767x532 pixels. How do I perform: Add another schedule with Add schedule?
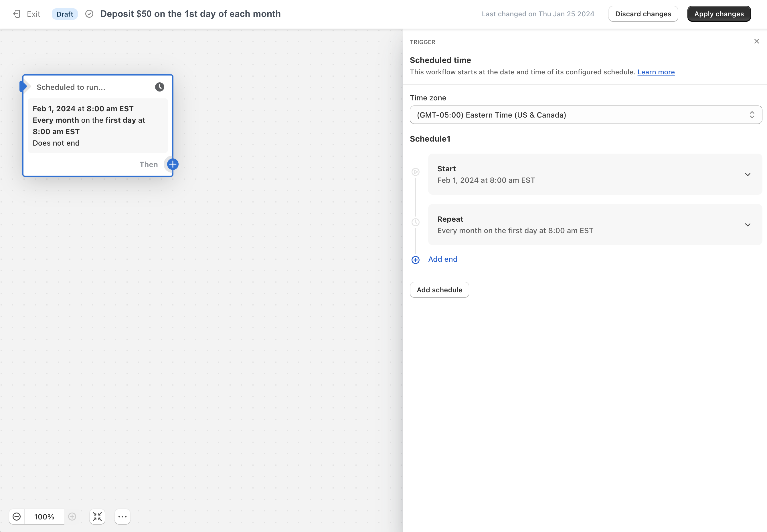tap(439, 290)
